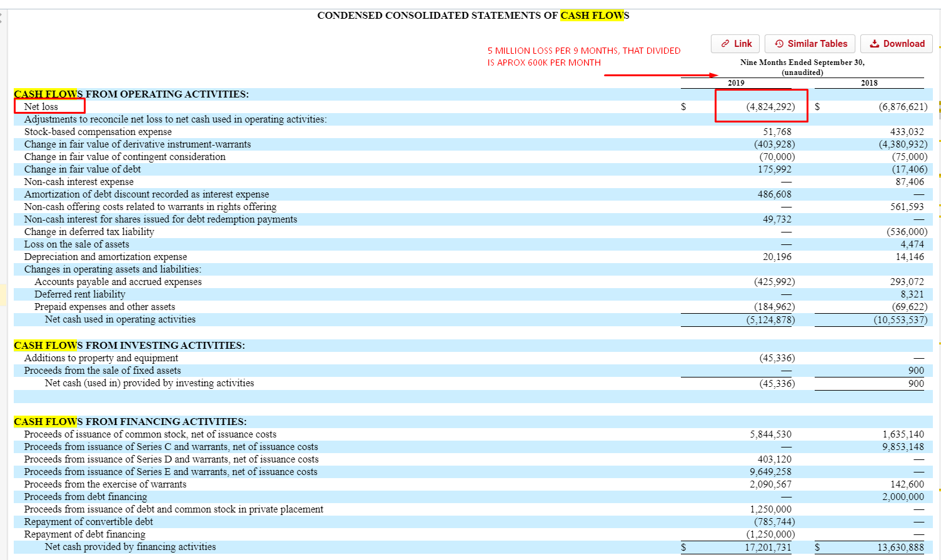Click the 2019 net loss value (4,824,292)
941x560 pixels.
(x=770, y=107)
